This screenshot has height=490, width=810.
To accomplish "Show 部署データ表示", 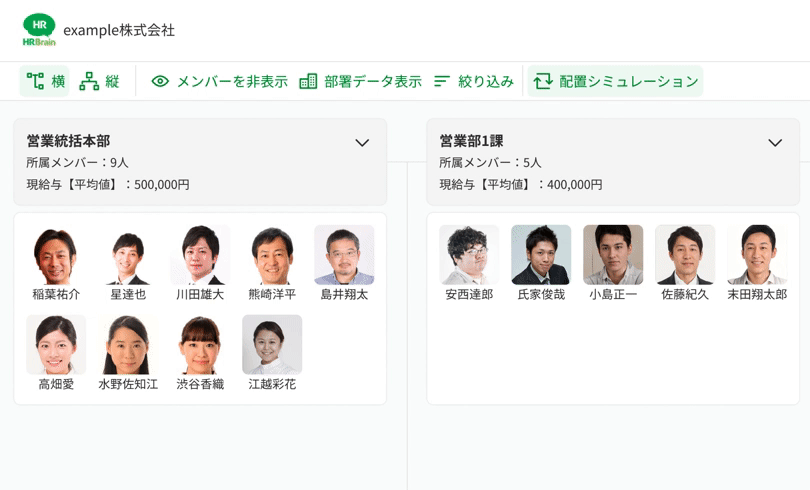I will coord(373,81).
